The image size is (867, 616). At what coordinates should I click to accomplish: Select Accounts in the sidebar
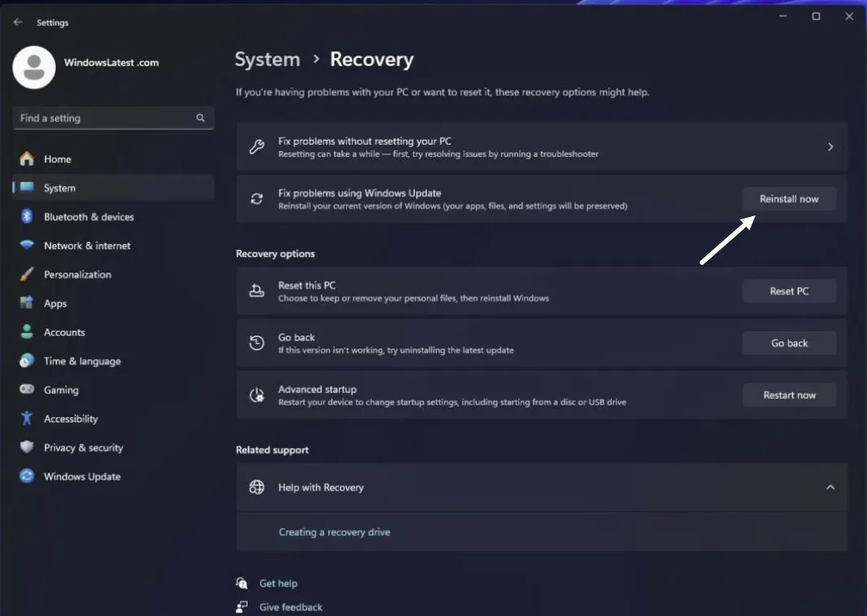point(113,332)
